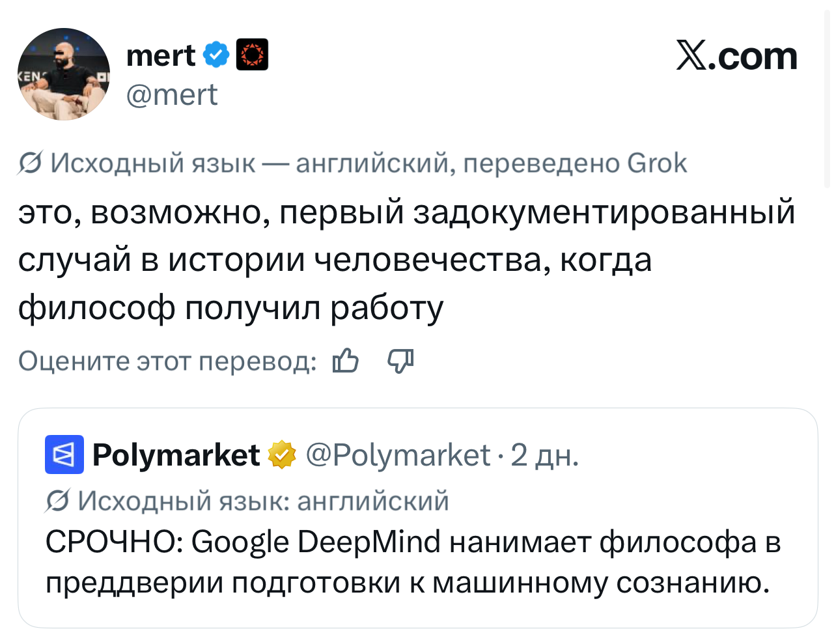Click the thumbs down icon to rate translation

pyautogui.click(x=400, y=360)
